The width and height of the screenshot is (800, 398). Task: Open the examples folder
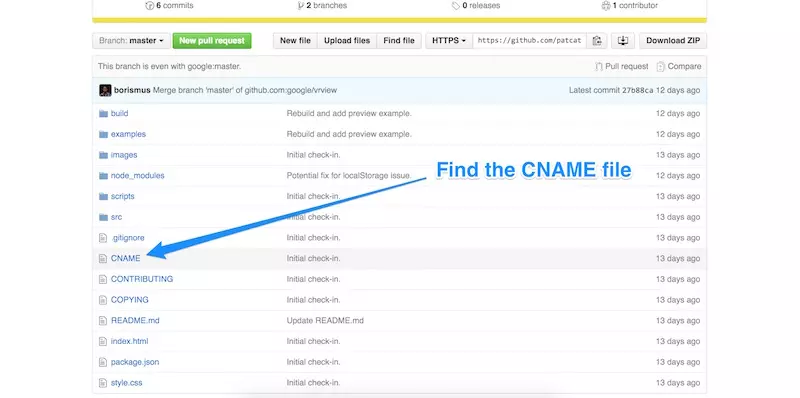[128, 134]
